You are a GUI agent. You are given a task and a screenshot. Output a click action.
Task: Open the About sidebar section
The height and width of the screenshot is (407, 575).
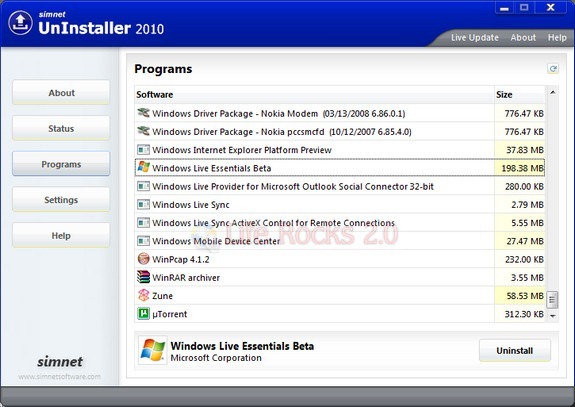pyautogui.click(x=61, y=93)
